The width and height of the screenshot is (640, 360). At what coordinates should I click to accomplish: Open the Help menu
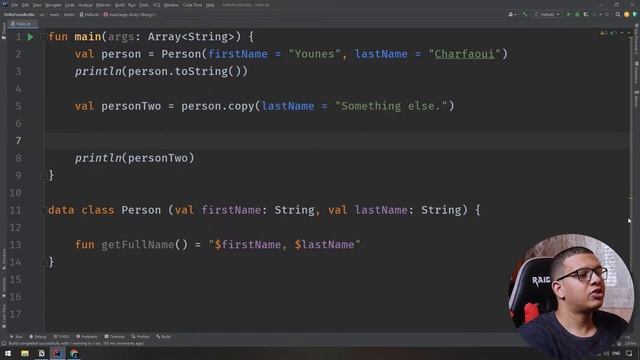(210, 5)
